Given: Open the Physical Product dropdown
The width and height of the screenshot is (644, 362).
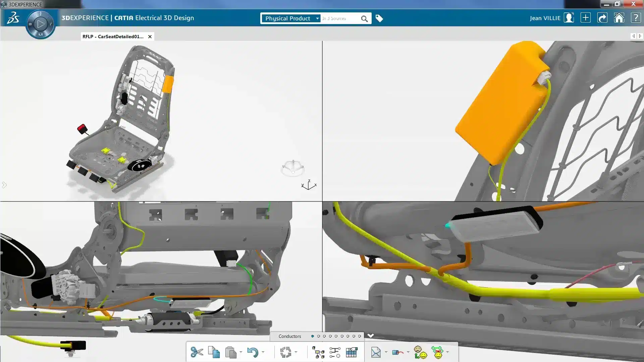Looking at the screenshot, I should (290, 18).
